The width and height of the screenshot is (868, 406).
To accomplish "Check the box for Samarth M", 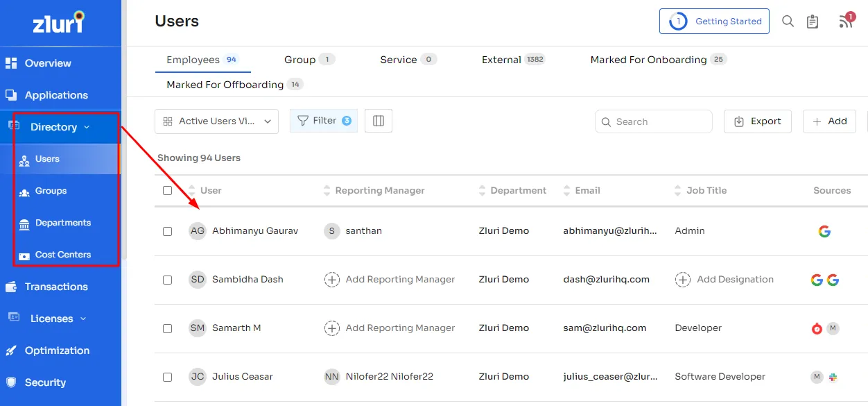I will pos(167,328).
